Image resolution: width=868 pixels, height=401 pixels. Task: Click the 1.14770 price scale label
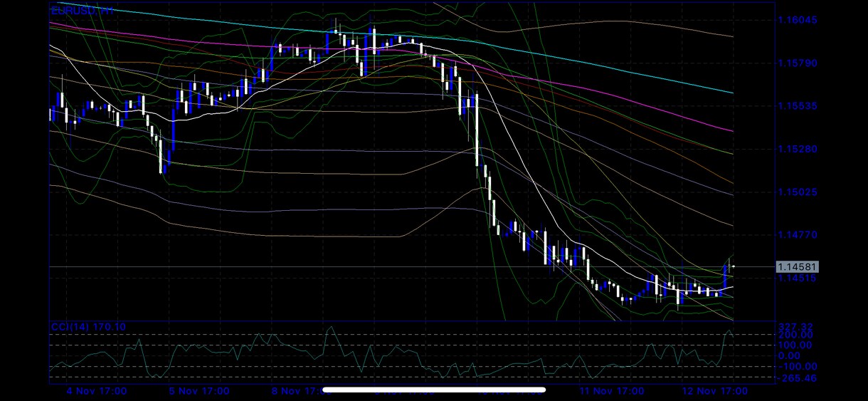point(798,234)
